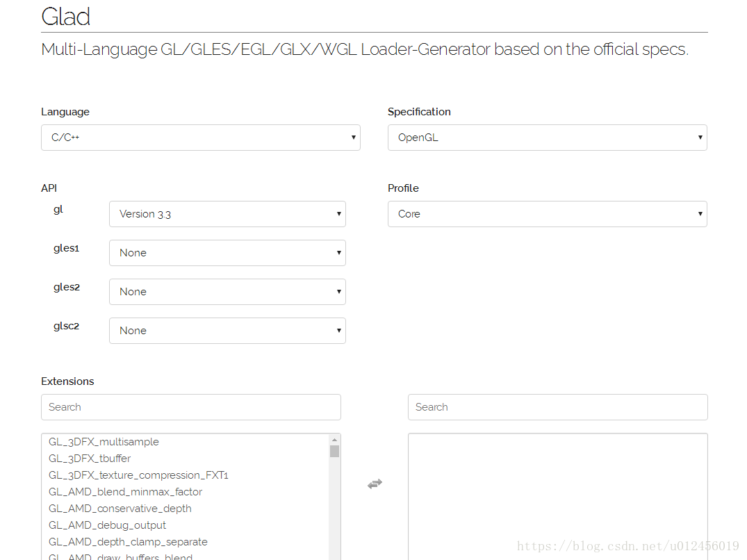Click the extensions list scroll-up arrow
This screenshot has width=747, height=560.
334,440
